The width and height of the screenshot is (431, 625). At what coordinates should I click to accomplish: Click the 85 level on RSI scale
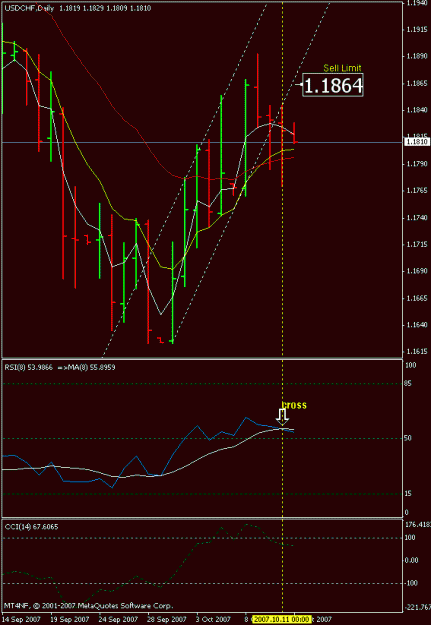[x=410, y=384]
